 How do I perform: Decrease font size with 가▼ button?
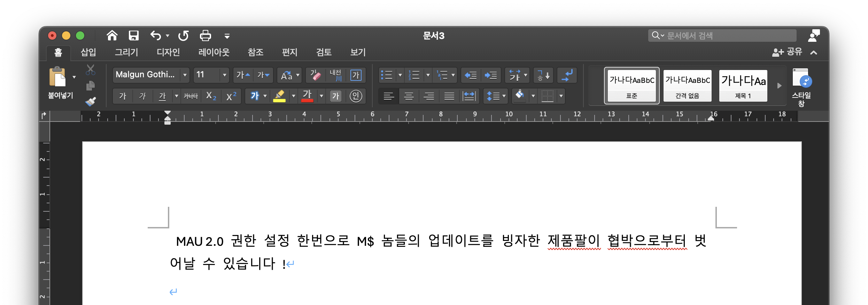tap(263, 75)
